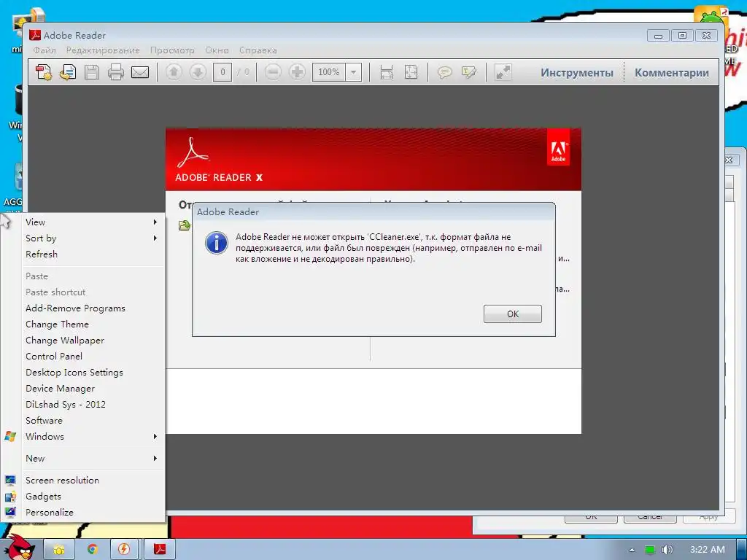
Task: Open the Окно menu
Action: tap(217, 50)
